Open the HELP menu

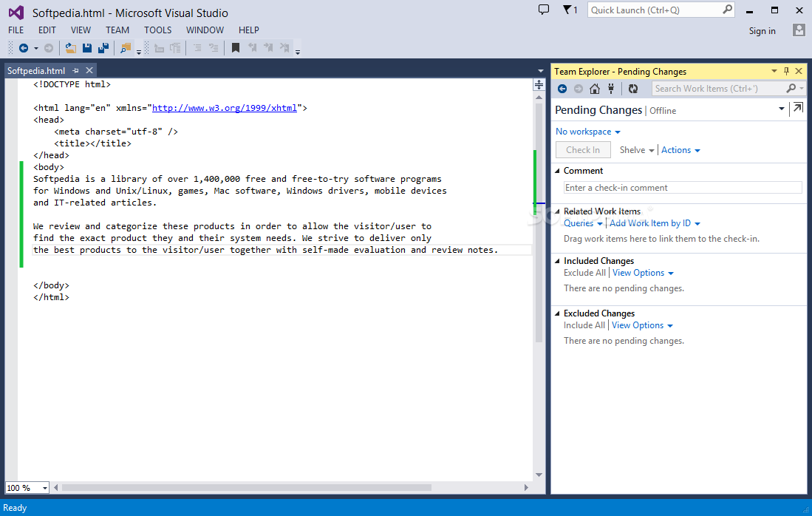[248, 30]
